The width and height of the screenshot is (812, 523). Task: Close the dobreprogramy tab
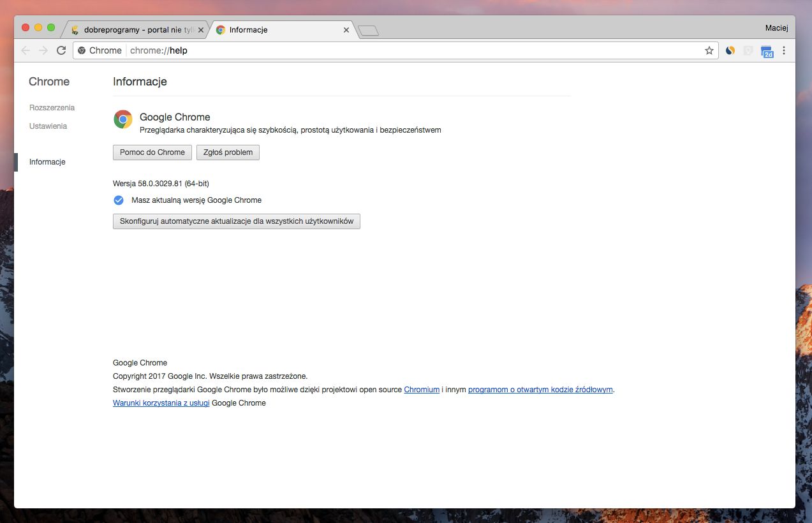(201, 30)
